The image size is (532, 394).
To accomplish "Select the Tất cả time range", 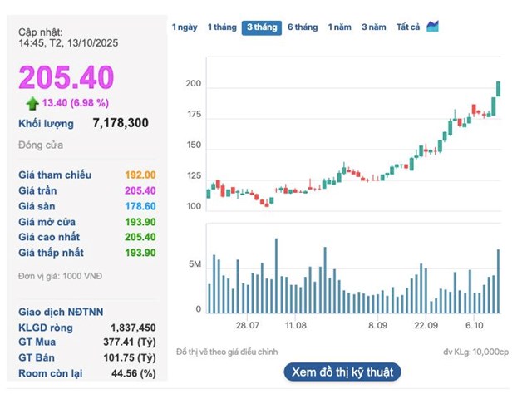I will (408, 27).
